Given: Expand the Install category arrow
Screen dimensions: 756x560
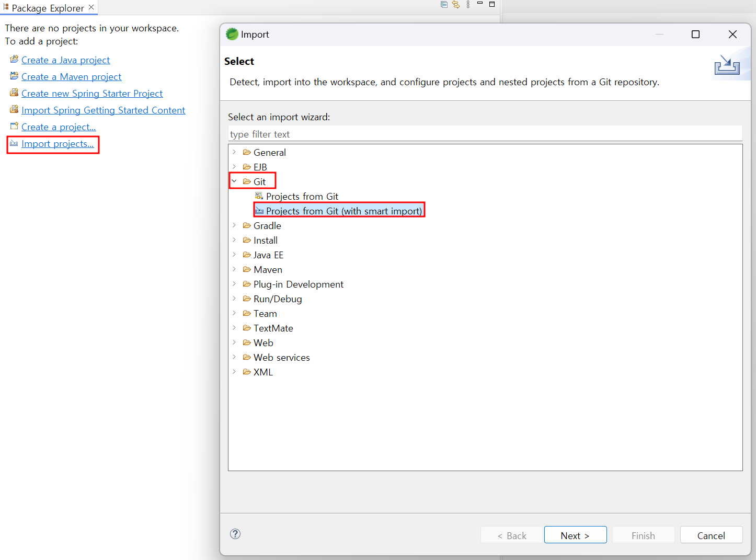Looking at the screenshot, I should [x=234, y=240].
